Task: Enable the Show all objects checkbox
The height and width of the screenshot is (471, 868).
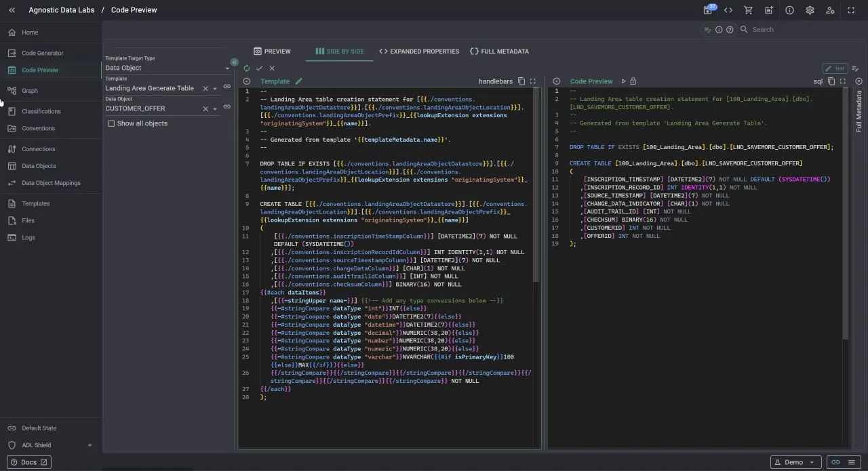Action: coord(111,123)
